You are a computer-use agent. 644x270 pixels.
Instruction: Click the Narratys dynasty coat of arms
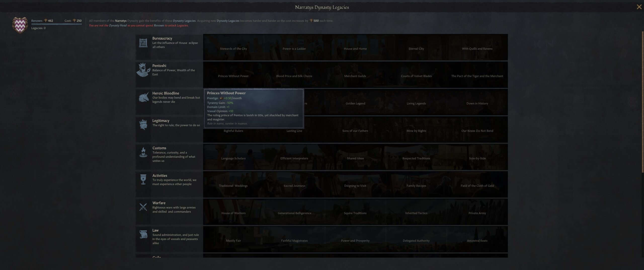pyautogui.click(x=20, y=25)
